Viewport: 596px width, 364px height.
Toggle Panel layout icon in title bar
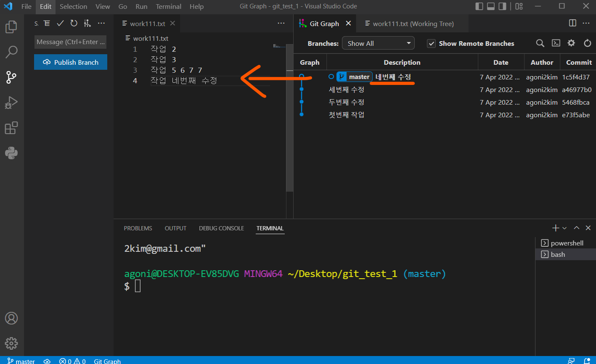click(x=491, y=6)
